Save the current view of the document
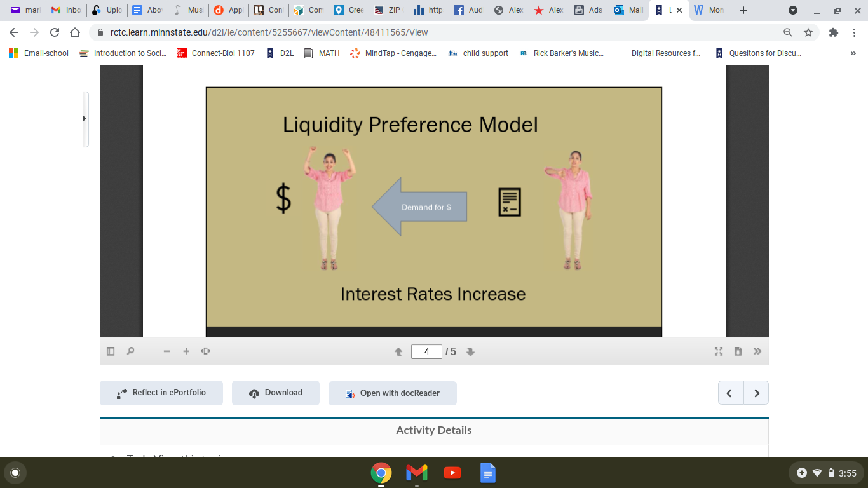 point(738,351)
